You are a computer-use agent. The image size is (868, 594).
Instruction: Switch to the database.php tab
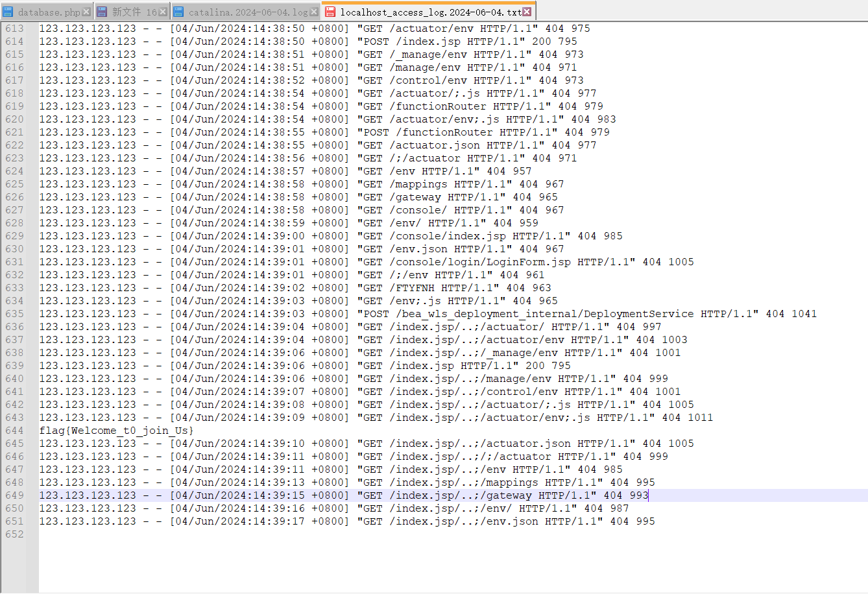(x=49, y=12)
